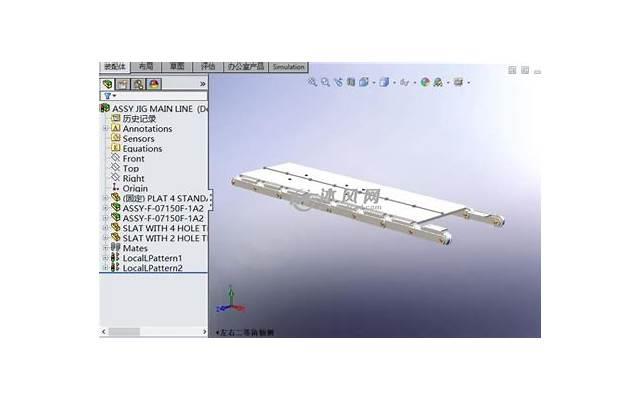Switch to the 草图 tab
Image resolution: width=640 pixels, height=400 pixels.
coord(178,66)
